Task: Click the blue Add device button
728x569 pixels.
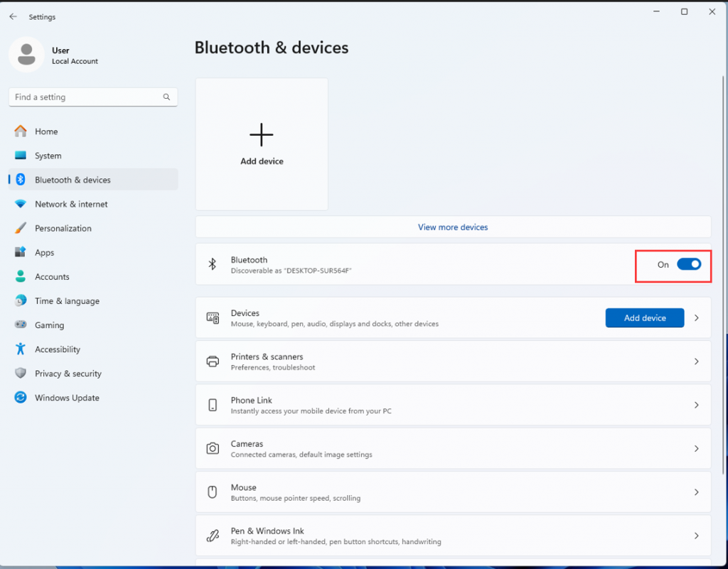Action: pos(644,318)
